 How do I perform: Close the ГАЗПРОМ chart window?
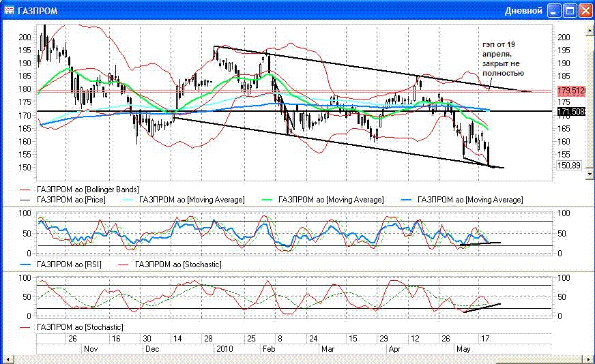click(x=585, y=11)
